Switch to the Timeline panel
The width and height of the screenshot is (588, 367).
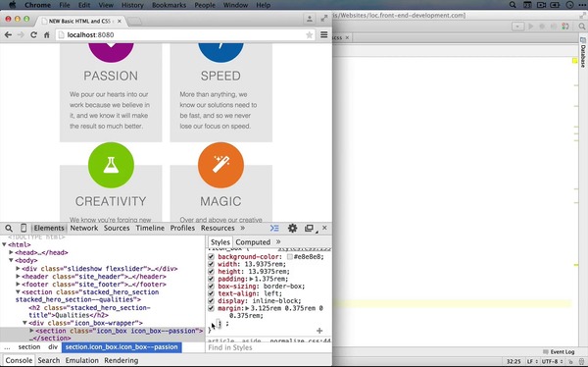150,228
